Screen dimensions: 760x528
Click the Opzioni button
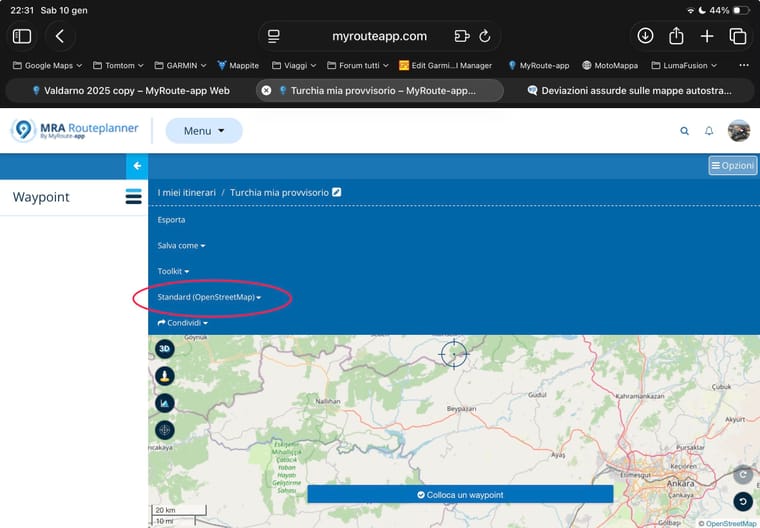pyautogui.click(x=732, y=166)
